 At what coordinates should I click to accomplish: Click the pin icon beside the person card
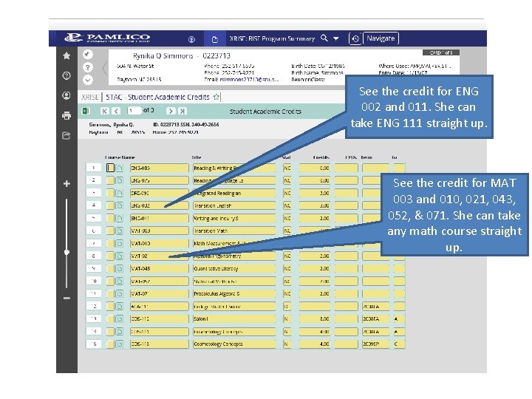tap(87, 54)
